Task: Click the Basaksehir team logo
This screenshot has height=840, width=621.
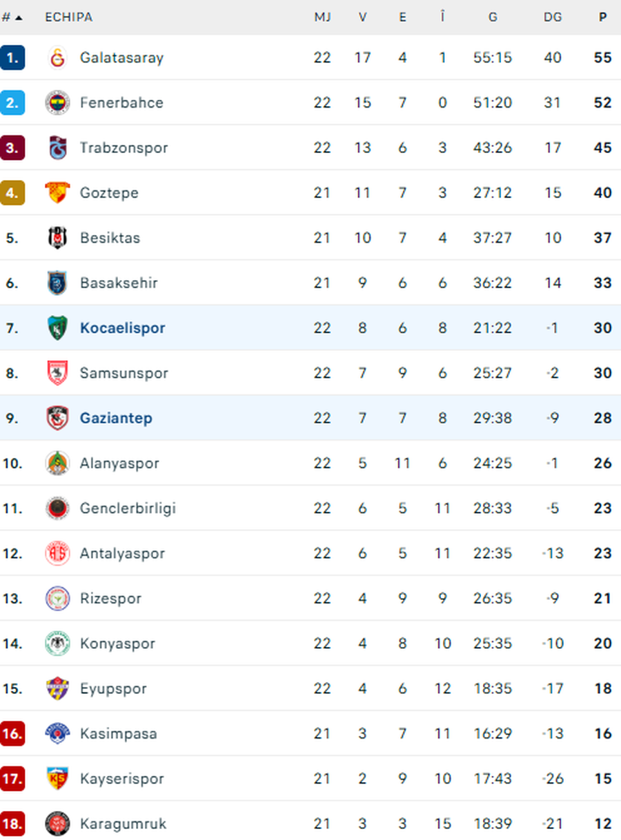Action: (x=57, y=283)
